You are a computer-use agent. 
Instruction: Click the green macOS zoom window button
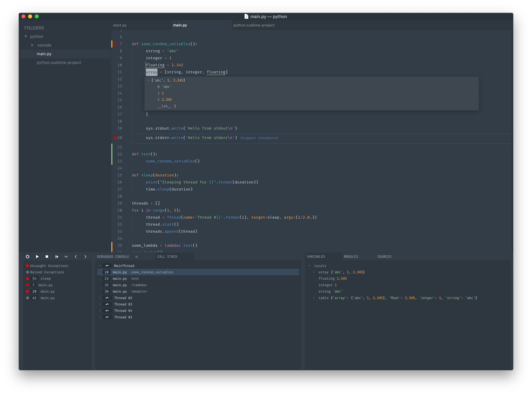37,17
